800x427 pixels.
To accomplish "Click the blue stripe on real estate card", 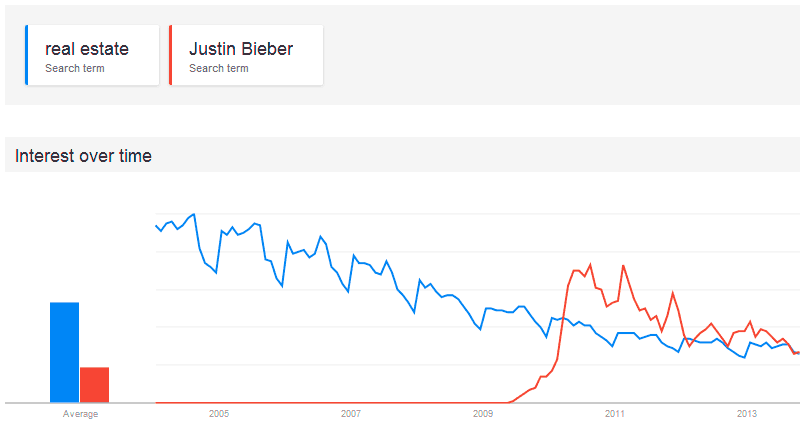I will [x=27, y=56].
